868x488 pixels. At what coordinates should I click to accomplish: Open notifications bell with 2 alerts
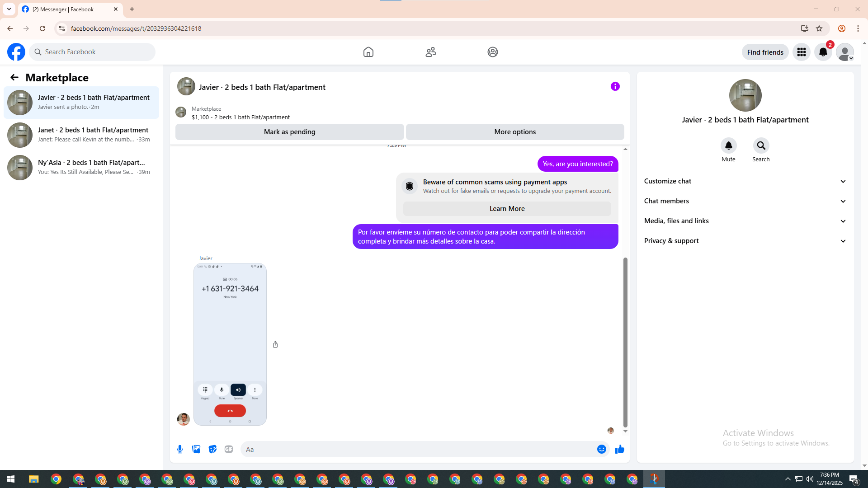tap(823, 52)
